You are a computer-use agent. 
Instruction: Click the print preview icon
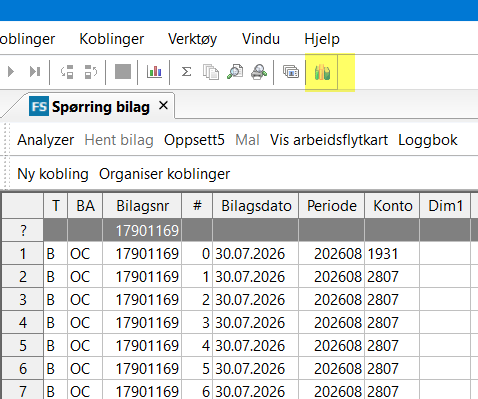[x=259, y=72]
